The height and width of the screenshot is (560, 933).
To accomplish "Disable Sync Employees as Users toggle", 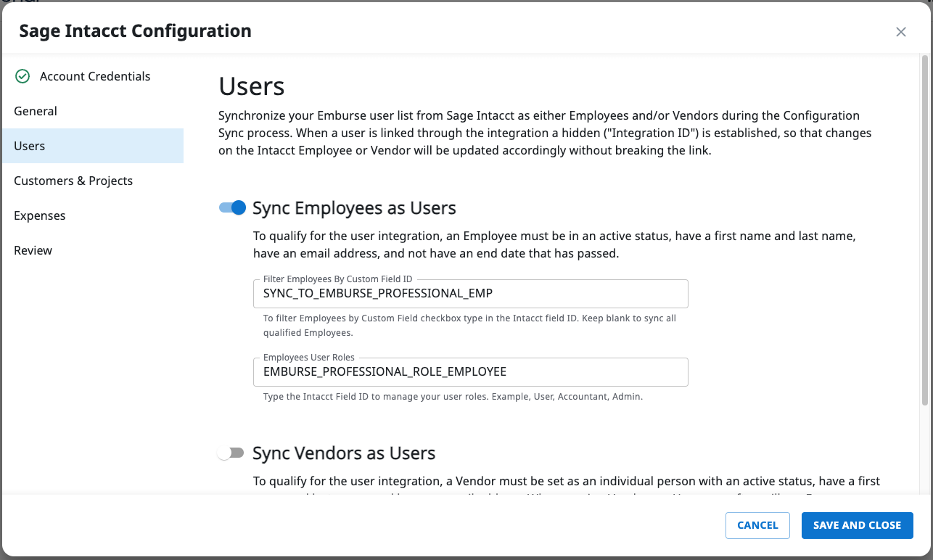I will coord(233,208).
